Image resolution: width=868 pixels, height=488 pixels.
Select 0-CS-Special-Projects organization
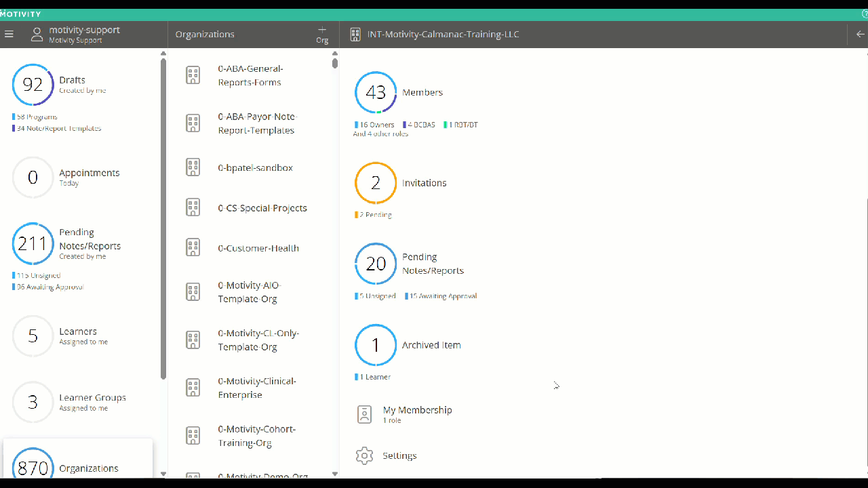pos(262,208)
